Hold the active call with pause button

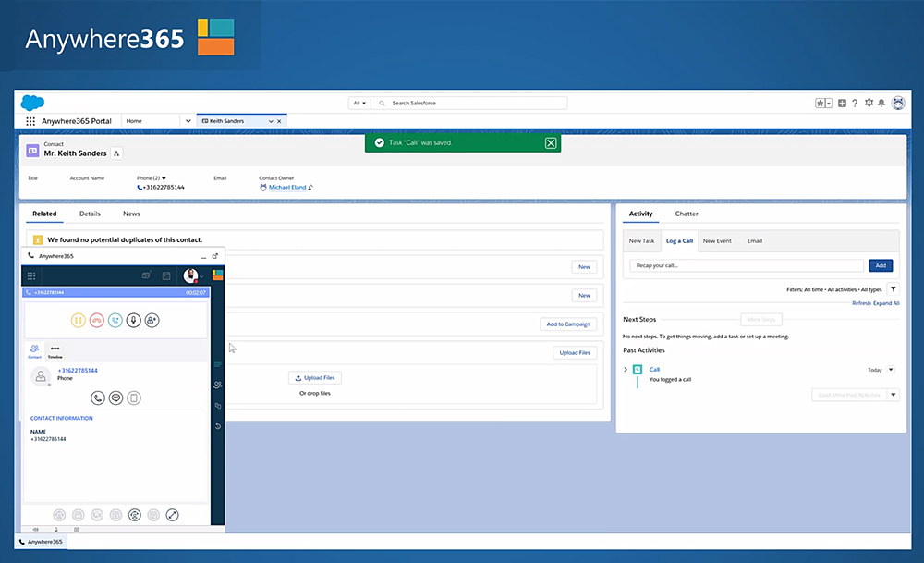pyautogui.click(x=78, y=320)
